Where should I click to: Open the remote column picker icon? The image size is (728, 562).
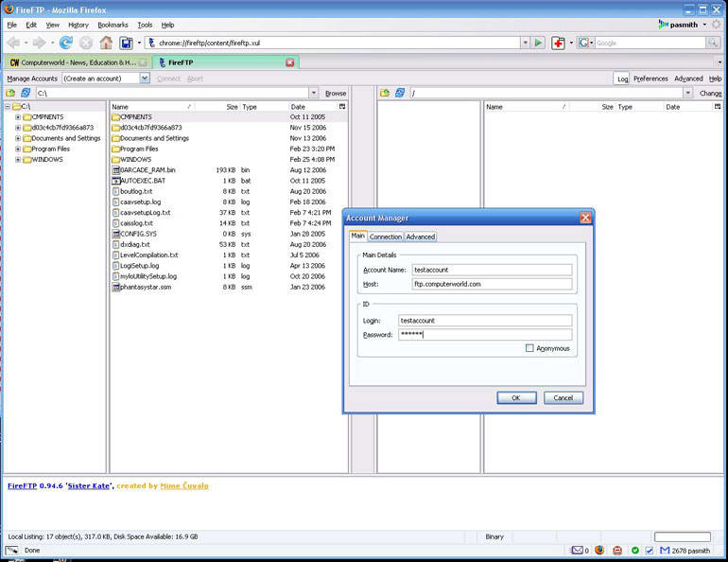pos(718,107)
